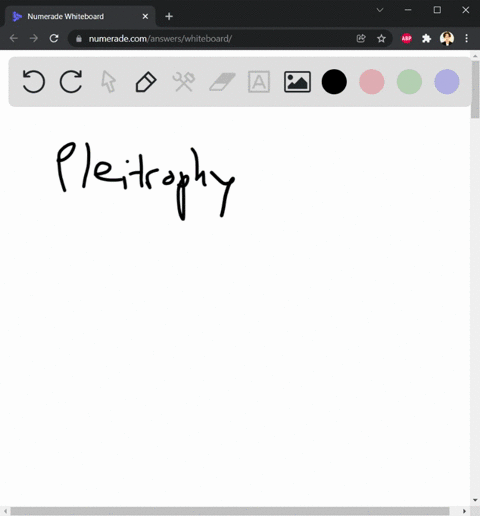The height and width of the screenshot is (516, 480).
Task: Bookmark this page with the star
Action: [381, 39]
